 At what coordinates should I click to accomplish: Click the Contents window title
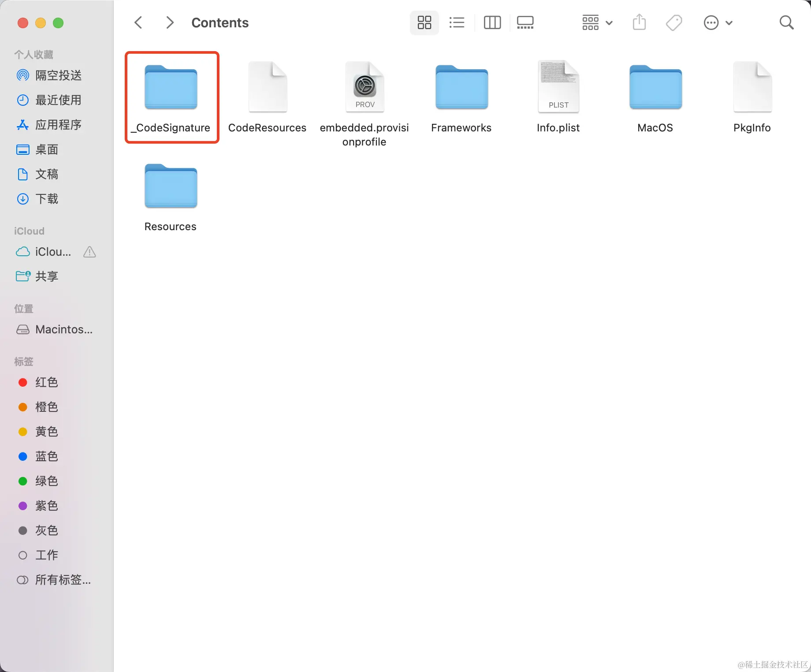click(220, 22)
